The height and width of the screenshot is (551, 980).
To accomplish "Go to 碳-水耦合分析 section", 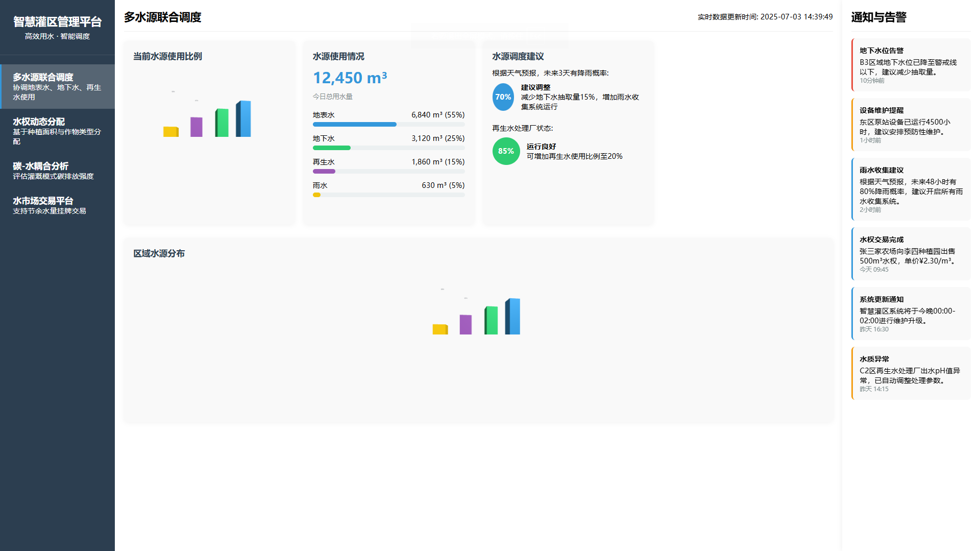I will coord(57,171).
